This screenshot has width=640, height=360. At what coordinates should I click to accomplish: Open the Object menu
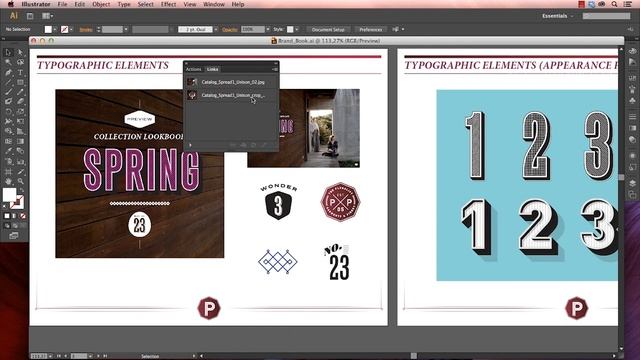point(101,4)
